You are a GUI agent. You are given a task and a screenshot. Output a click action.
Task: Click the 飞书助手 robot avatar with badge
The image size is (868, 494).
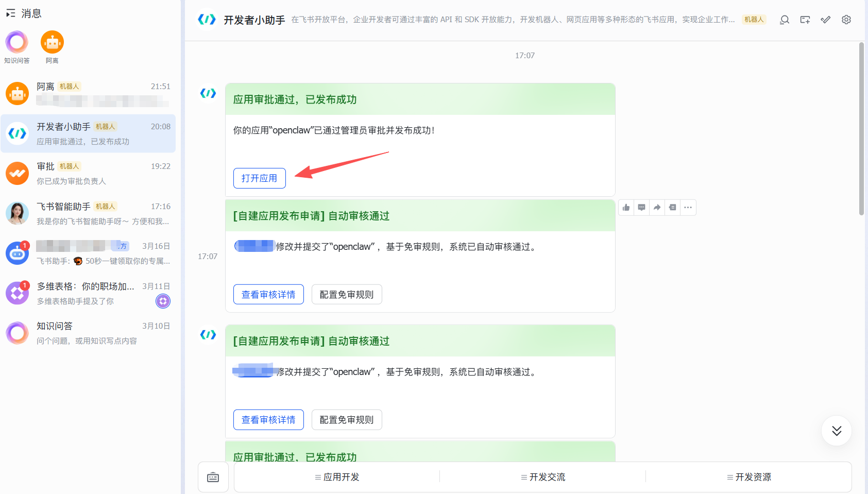click(17, 253)
